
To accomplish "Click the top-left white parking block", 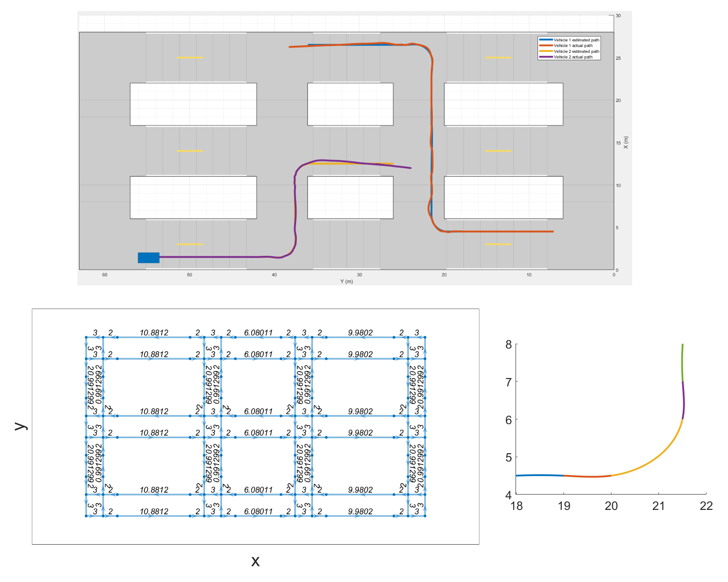I will (193, 104).
